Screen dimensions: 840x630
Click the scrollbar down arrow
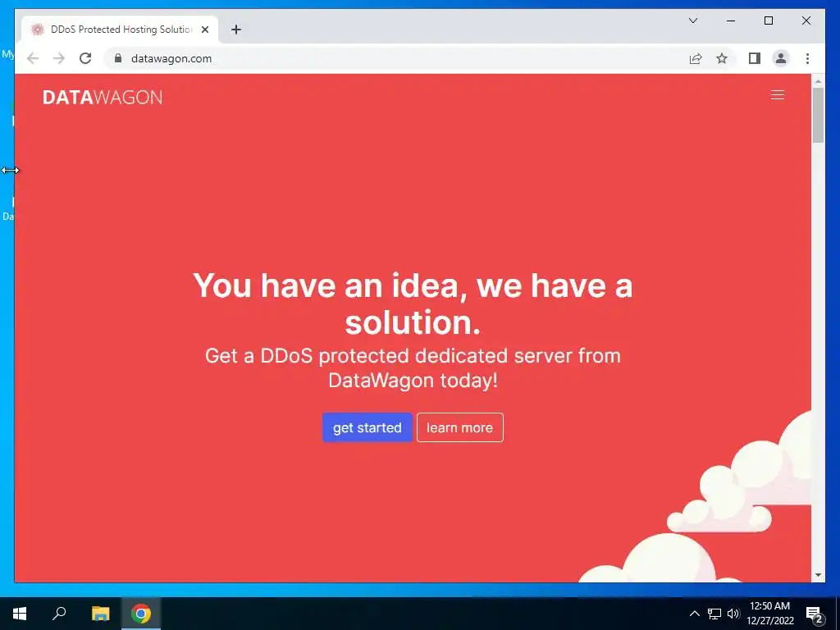click(x=818, y=575)
